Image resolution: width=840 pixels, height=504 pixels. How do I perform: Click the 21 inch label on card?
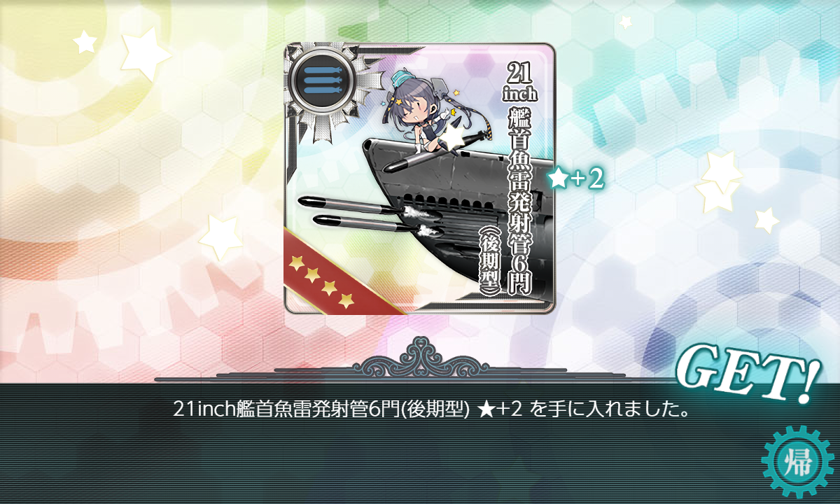[x=519, y=80]
